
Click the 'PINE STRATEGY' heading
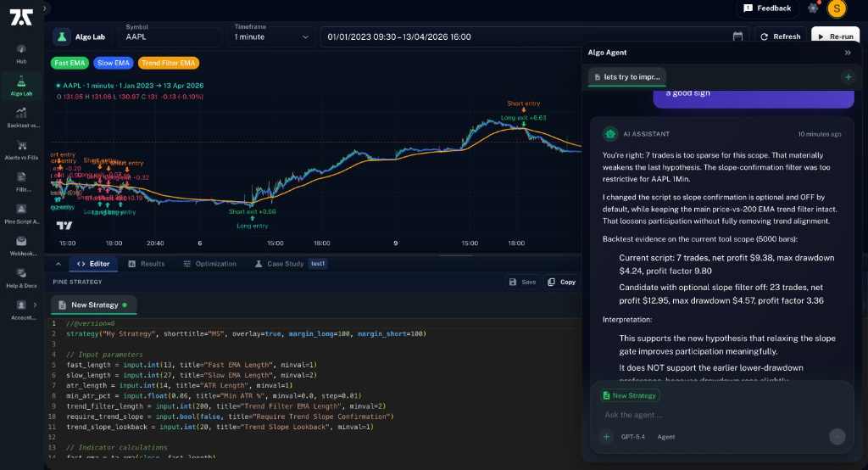tap(77, 283)
